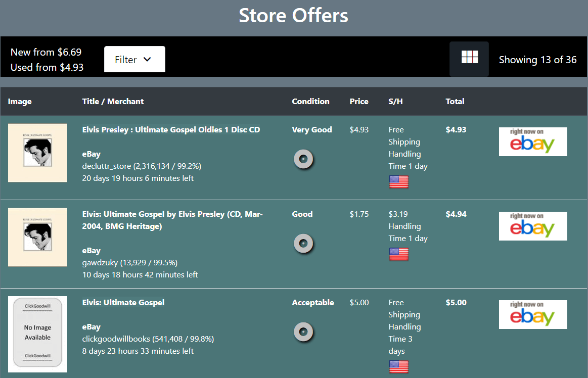Click US flag icon for clickgoodwillbooks offer

tap(398, 367)
